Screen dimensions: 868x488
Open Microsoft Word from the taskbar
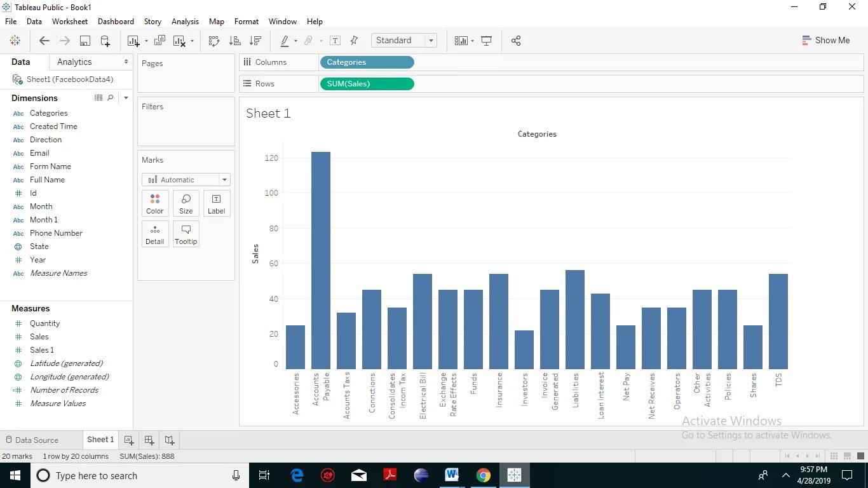tap(452, 475)
